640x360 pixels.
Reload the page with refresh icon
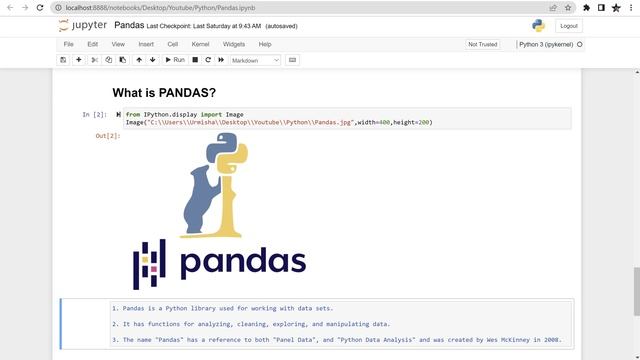(40, 8)
